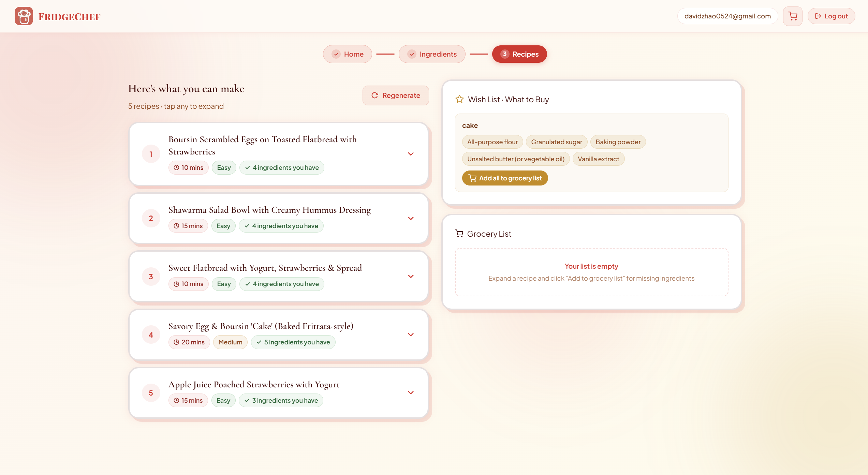Click the Grocery List cart icon
The image size is (868, 475).
coord(459,234)
